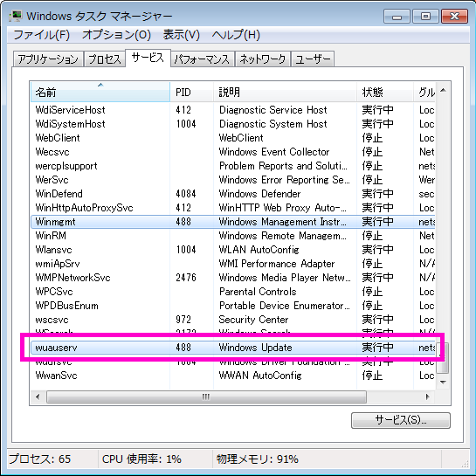
Task: Click the Task Manager title bar icon
Action: pos(16,16)
